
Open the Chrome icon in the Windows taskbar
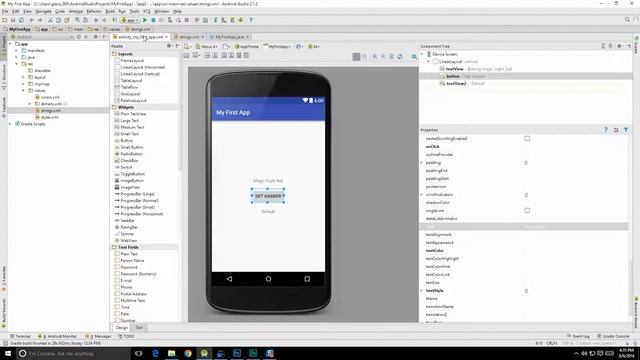click(188, 353)
